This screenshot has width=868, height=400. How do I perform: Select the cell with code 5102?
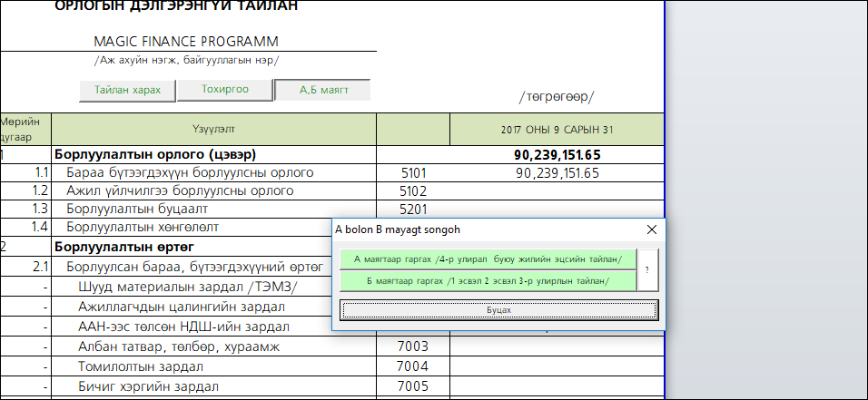[412, 190]
